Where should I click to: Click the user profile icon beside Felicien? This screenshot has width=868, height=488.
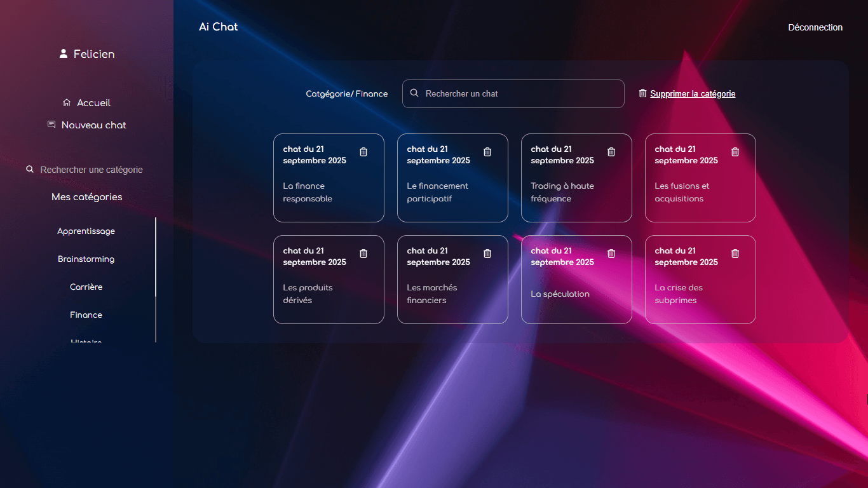pyautogui.click(x=64, y=54)
